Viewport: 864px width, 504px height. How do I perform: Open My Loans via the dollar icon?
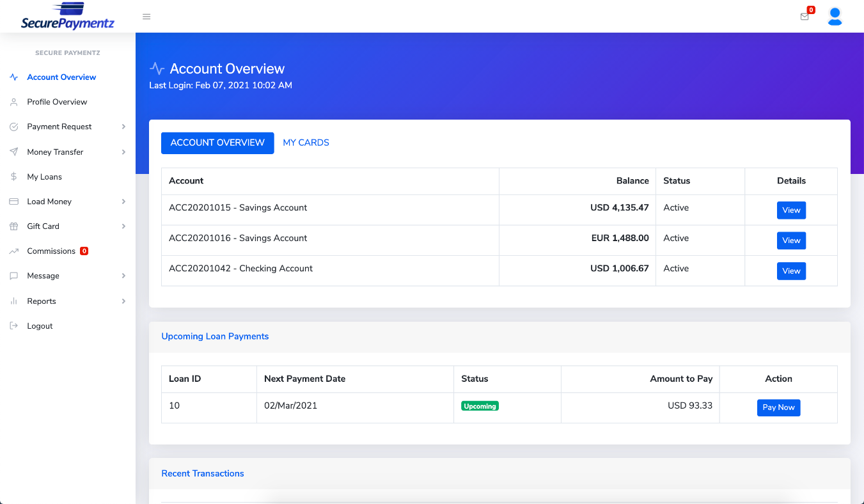coord(13,177)
